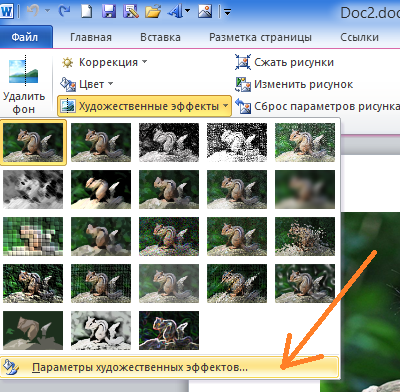Expand the dropdown next to the letter A icon
Screen dimensions: 400x392
tap(187, 11)
